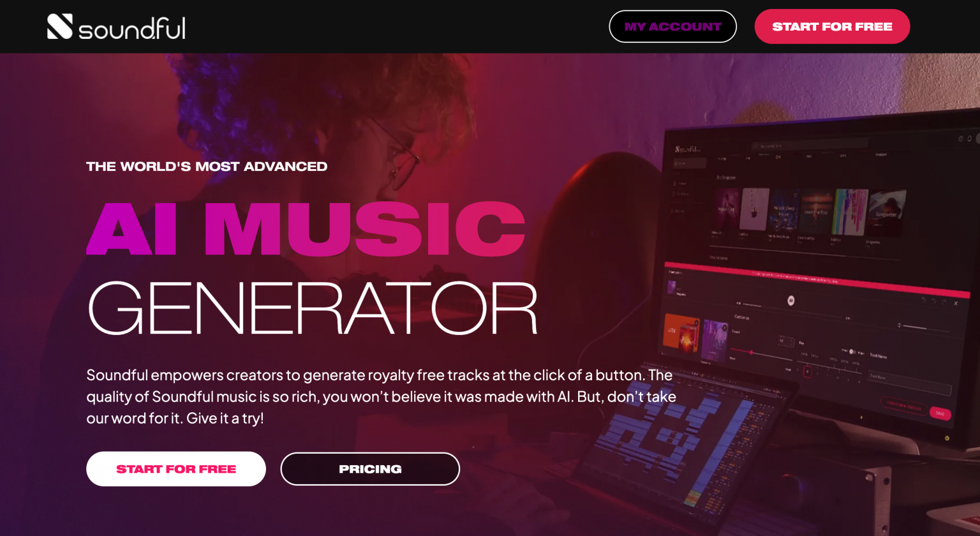Image resolution: width=980 pixels, height=536 pixels.
Task: Close the track editor panel with X
Action: tap(956, 303)
